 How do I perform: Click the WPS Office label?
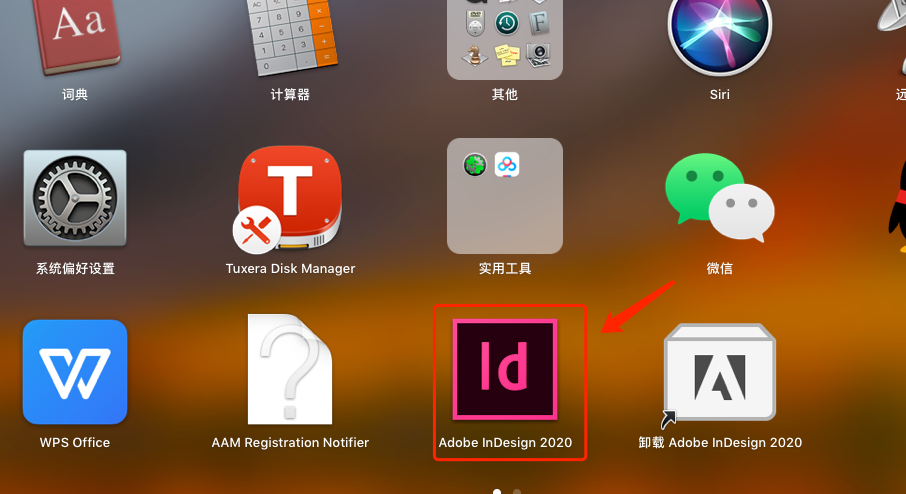75,443
